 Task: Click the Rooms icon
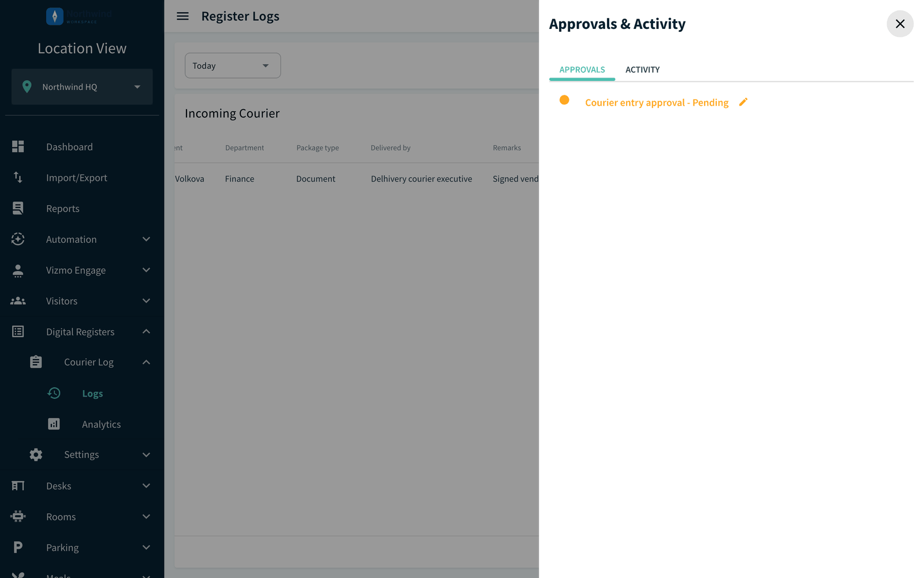coord(18,516)
